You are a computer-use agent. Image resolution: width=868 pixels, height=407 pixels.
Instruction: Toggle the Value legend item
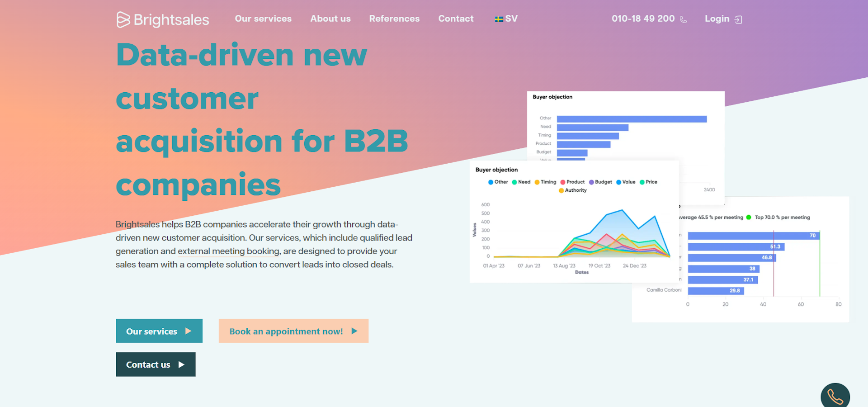[626, 182]
